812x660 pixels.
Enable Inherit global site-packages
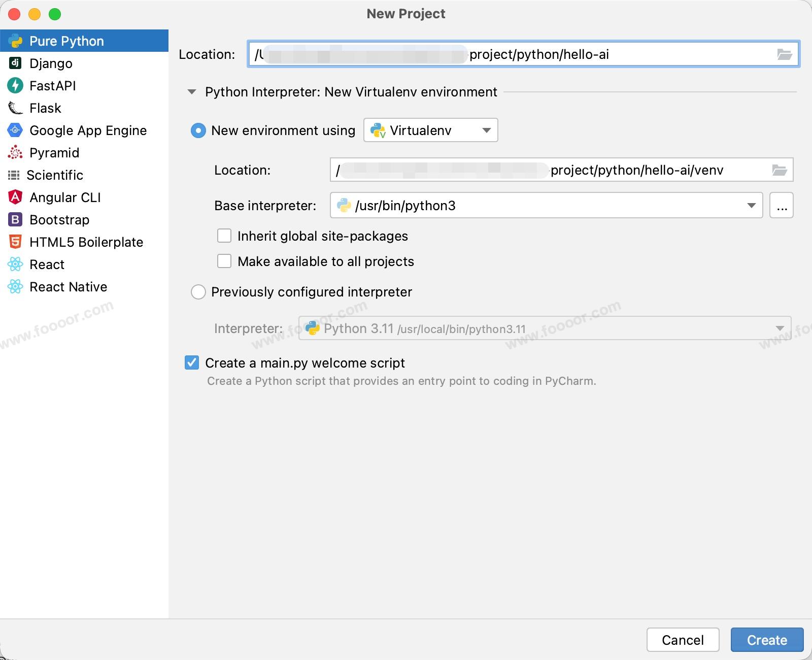tap(224, 236)
